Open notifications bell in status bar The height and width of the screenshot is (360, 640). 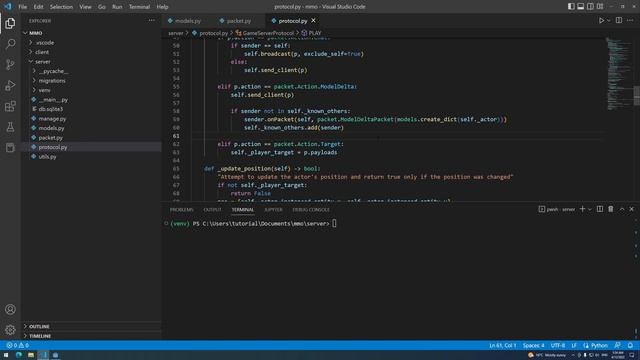point(630,345)
